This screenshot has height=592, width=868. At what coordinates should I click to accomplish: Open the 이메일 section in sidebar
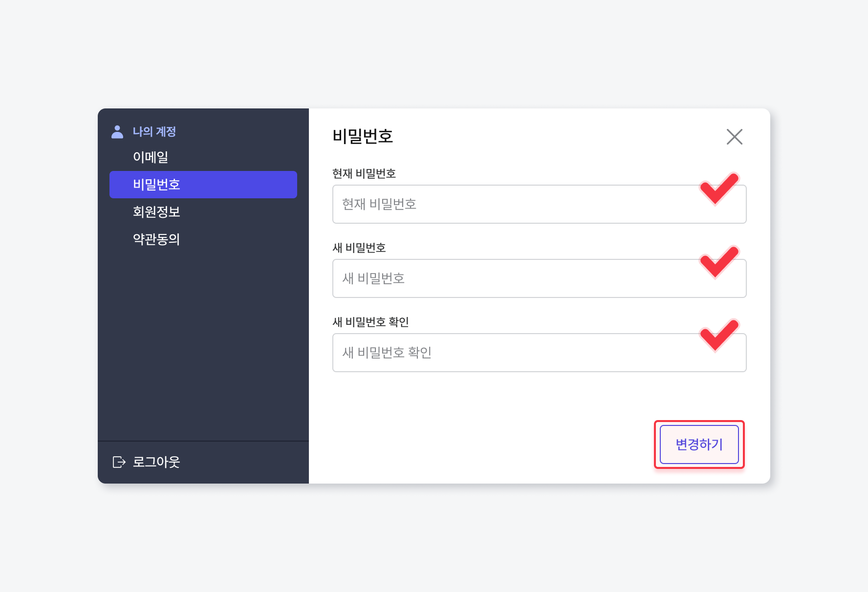coord(151,157)
